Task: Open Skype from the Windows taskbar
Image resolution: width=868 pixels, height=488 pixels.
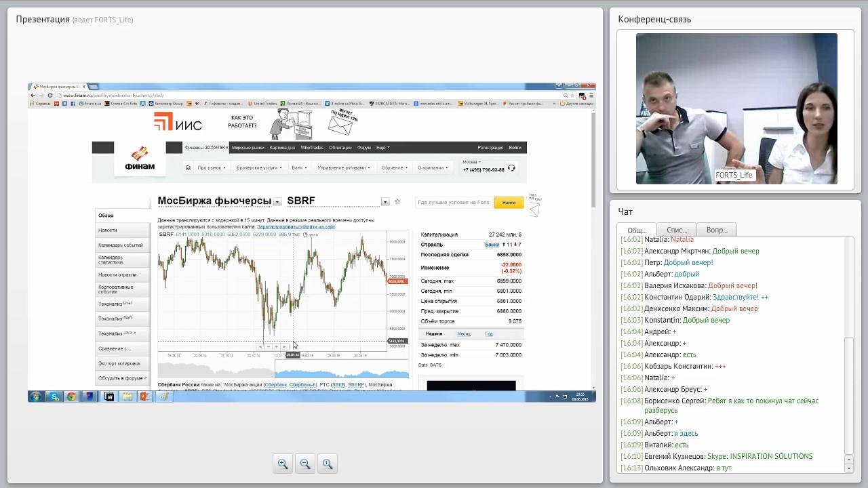Action: pyautogui.click(x=54, y=396)
